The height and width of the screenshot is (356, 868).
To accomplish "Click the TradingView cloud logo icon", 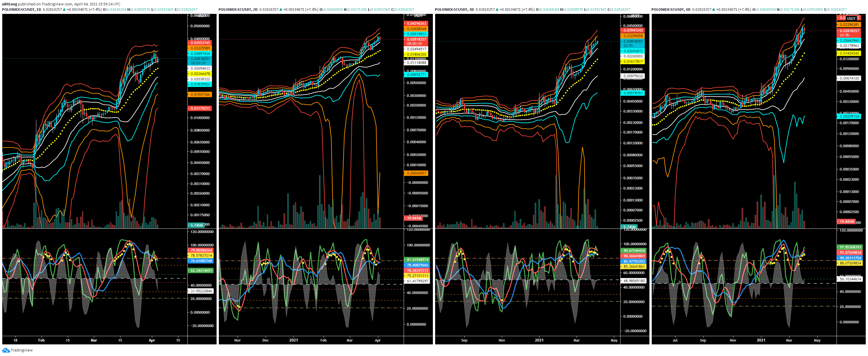I will pos(6,350).
